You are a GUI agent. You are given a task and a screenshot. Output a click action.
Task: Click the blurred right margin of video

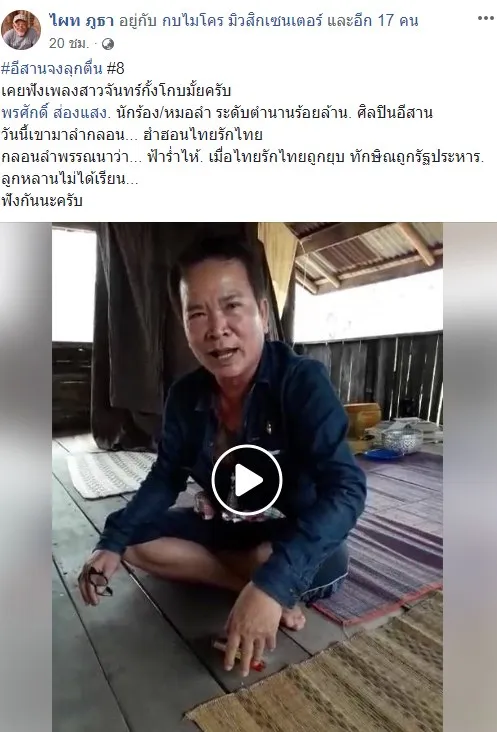pos(469,477)
